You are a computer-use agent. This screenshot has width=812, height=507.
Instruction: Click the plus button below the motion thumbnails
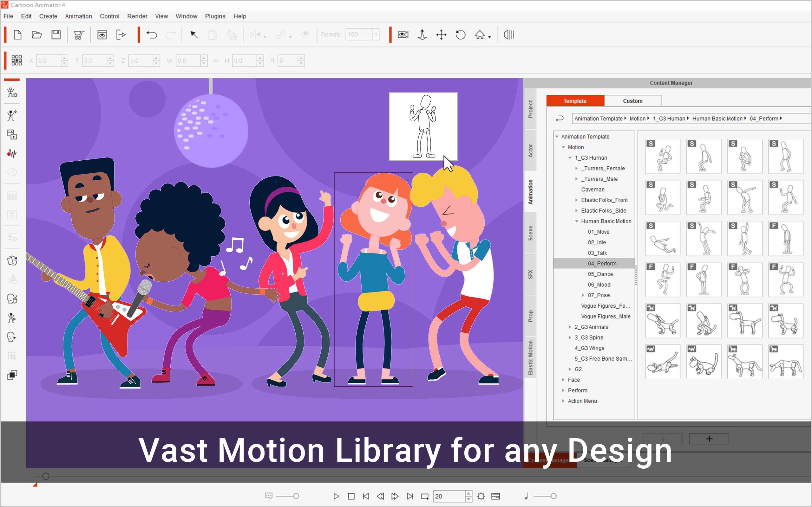(709, 438)
